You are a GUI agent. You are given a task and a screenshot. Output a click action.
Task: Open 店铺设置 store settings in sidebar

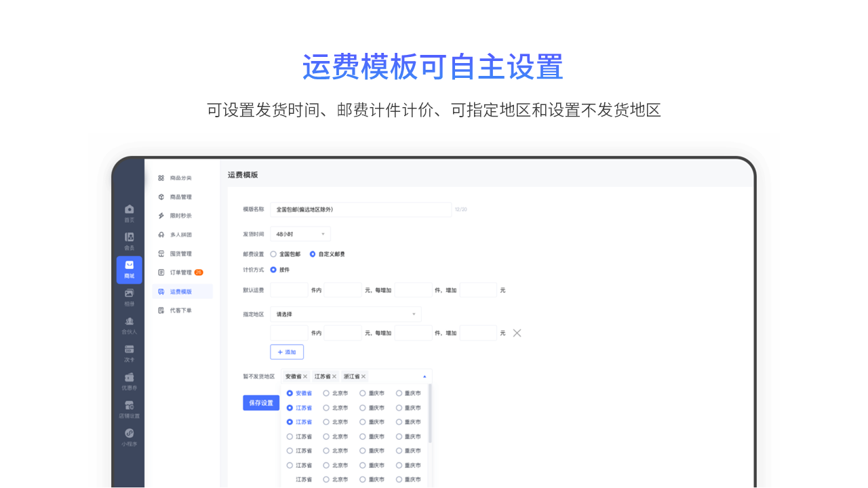pos(129,409)
